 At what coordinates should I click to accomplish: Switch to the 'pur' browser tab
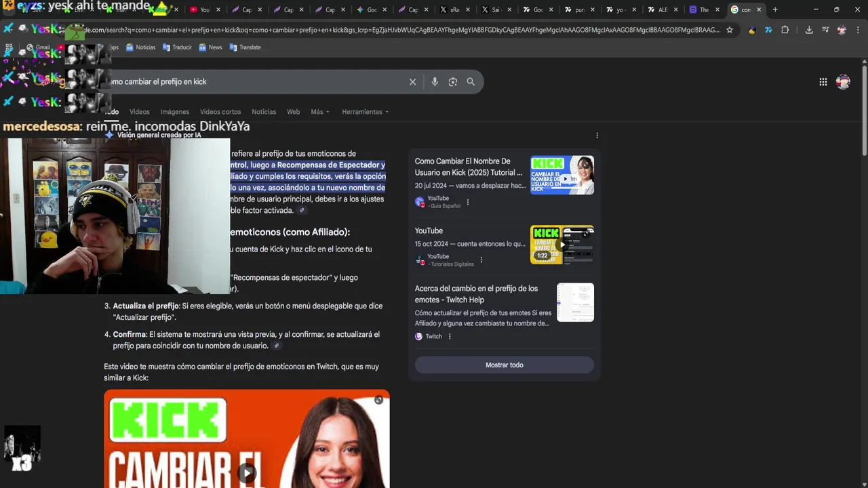[x=578, y=9]
